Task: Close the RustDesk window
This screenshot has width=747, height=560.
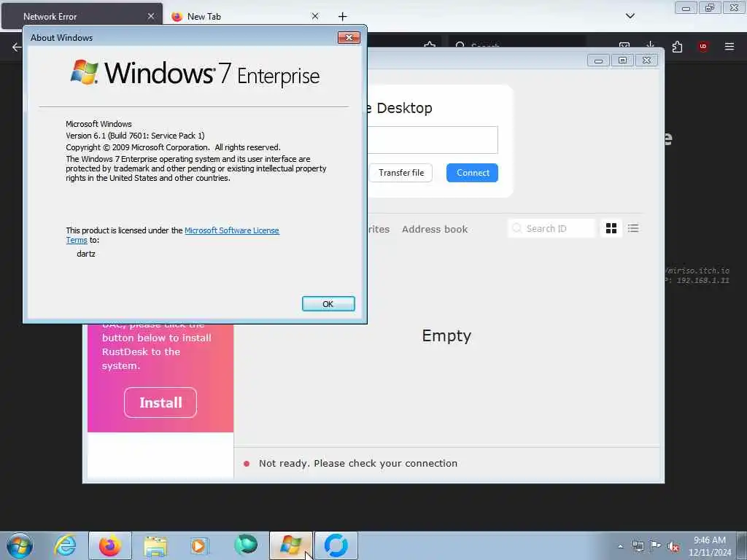Action: (646, 61)
